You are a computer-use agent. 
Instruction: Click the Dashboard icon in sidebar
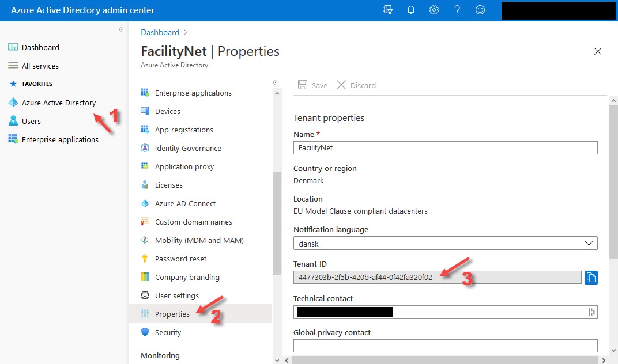(x=13, y=47)
